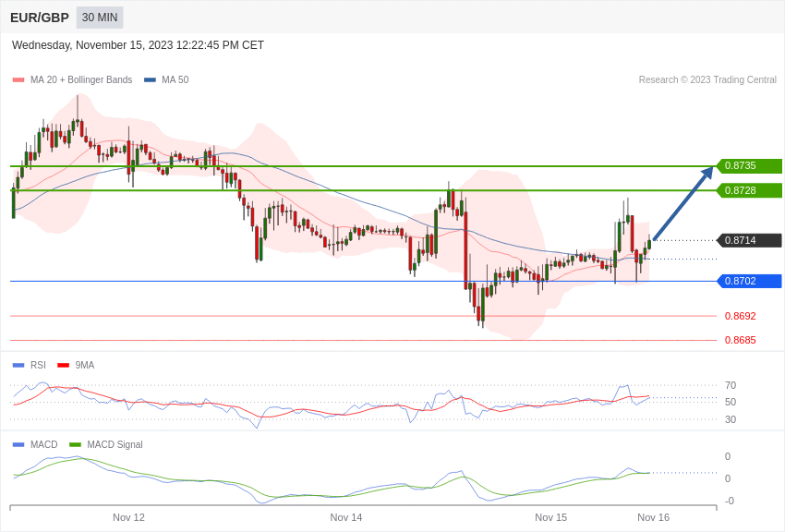
Task: Select the 0.8735 green resistance tag
Action: coord(749,165)
